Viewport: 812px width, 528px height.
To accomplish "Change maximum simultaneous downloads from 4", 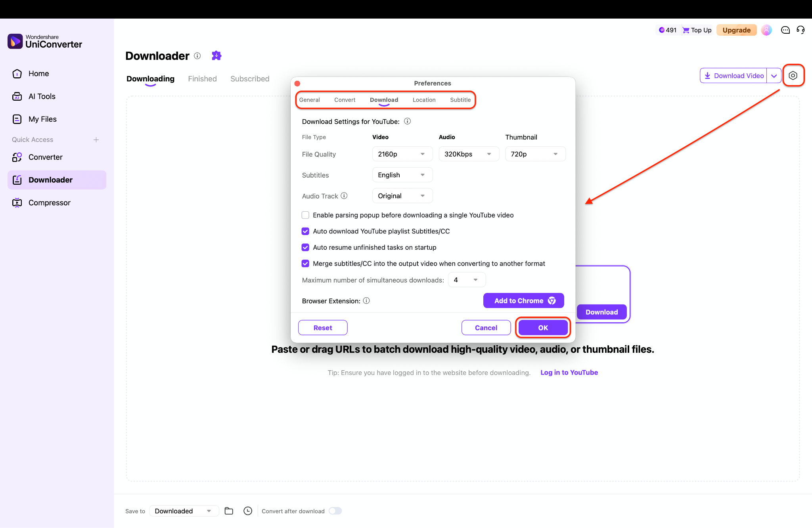I will 467,279.
